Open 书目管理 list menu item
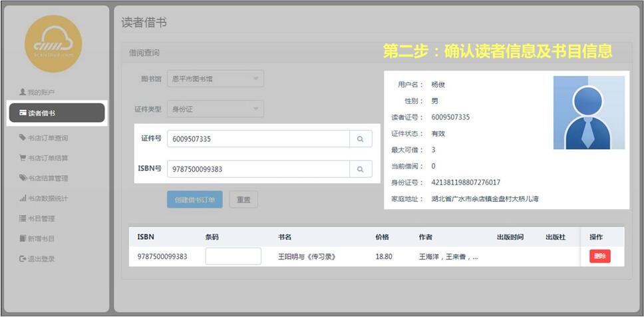The width and height of the screenshot is (644, 317). 41,218
